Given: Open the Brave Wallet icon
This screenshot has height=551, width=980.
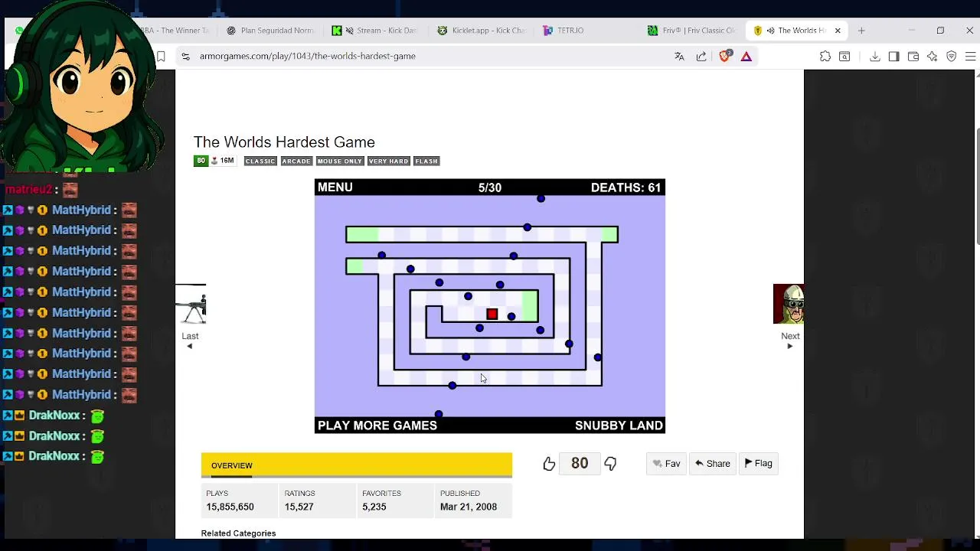Looking at the screenshot, I should click(913, 56).
